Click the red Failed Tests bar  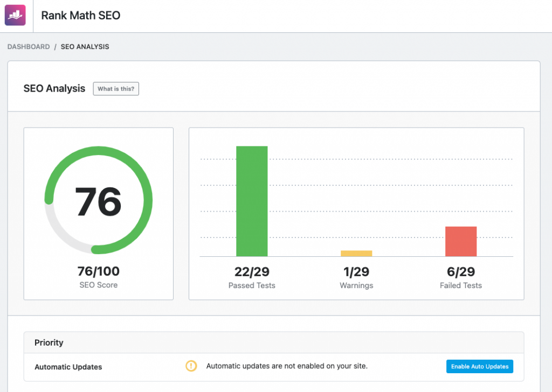pyautogui.click(x=461, y=241)
